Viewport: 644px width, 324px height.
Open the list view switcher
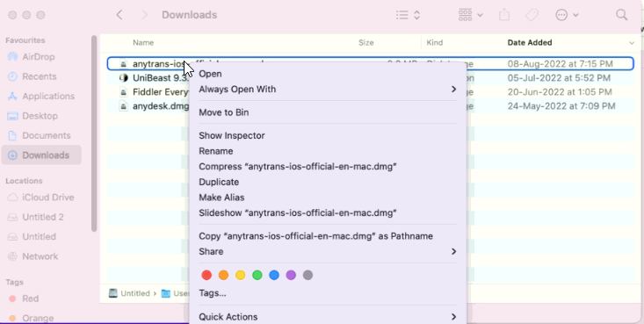409,15
